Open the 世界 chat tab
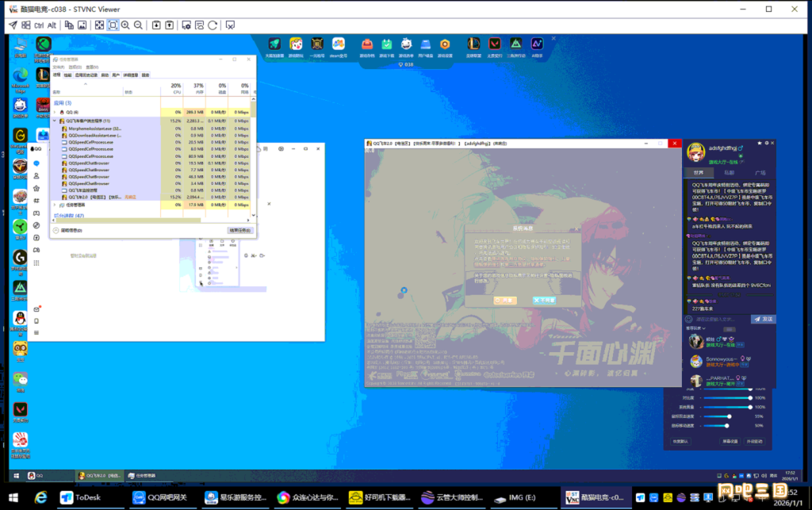The image size is (812, 510). pos(697,171)
